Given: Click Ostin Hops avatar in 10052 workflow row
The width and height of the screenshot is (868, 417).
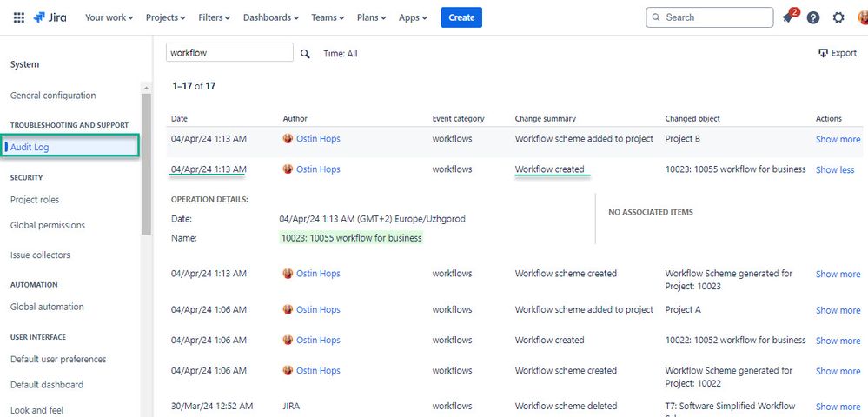Looking at the screenshot, I should click(288, 340).
